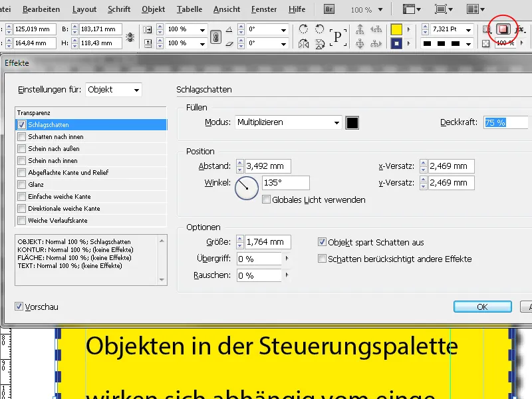Open the stroke weight 7,321 Pt dropdown
The height and width of the screenshot is (399, 532).
pos(469,30)
